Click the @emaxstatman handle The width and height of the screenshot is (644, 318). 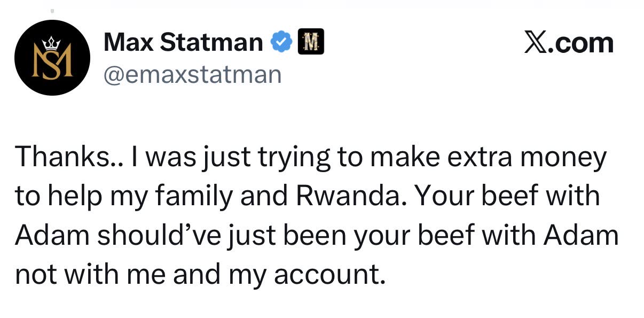click(x=192, y=75)
